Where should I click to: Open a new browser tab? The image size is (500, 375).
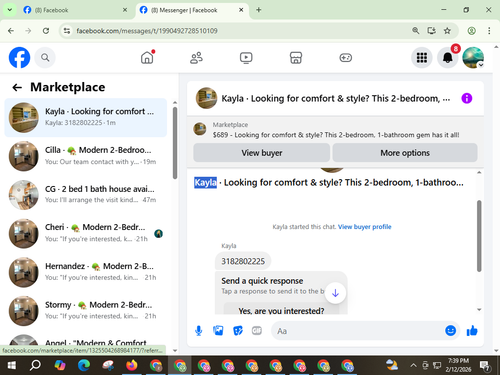[x=259, y=10]
